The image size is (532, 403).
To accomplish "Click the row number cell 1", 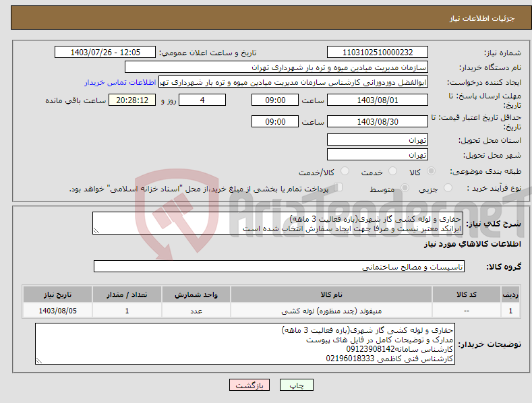I will (x=510, y=311).
